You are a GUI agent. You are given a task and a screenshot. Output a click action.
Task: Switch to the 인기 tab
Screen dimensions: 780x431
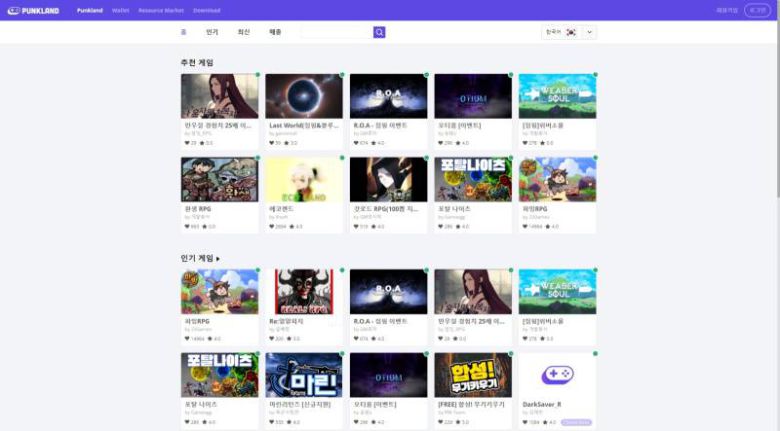click(x=212, y=32)
